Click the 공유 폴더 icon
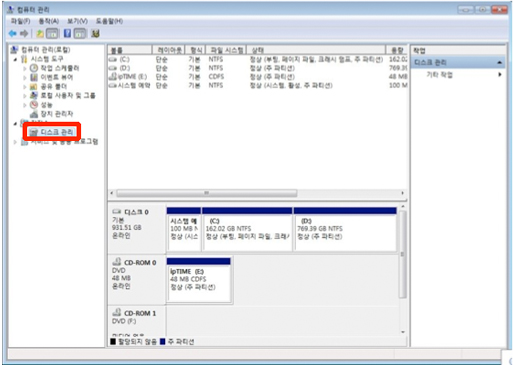The height and width of the screenshot is (365, 514). click(34, 87)
